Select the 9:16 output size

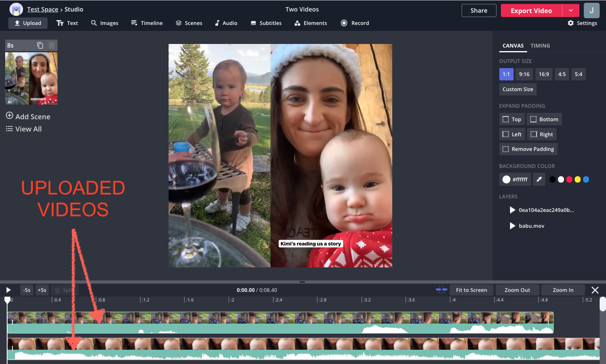click(524, 74)
